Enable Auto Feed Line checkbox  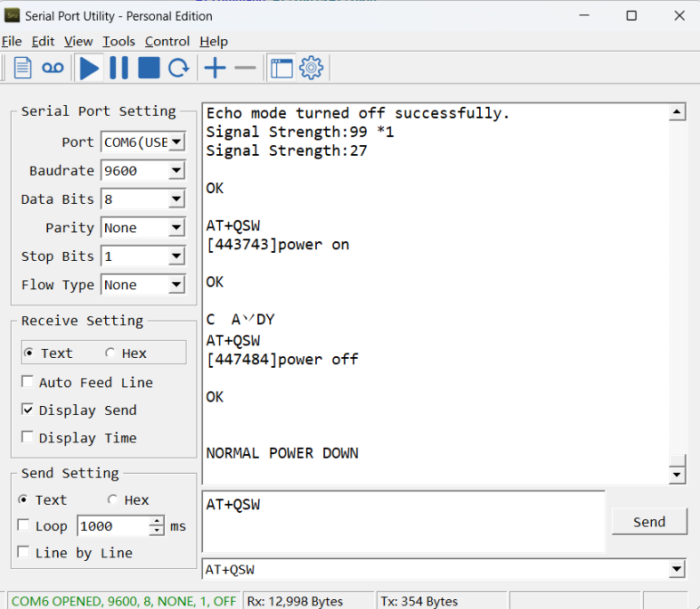coord(28,382)
